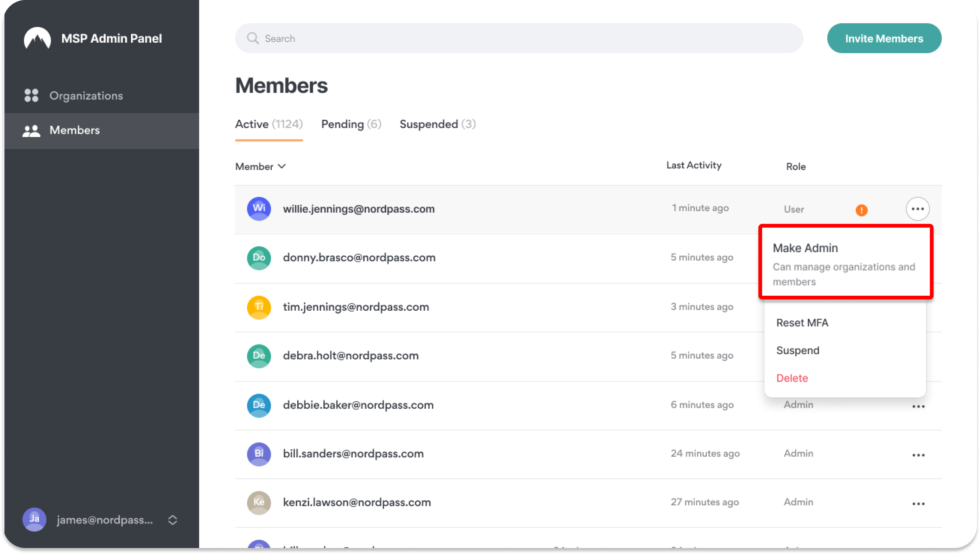The height and width of the screenshot is (554, 980).
Task: Click the '6 minutes ago' activity cell
Action: point(702,405)
